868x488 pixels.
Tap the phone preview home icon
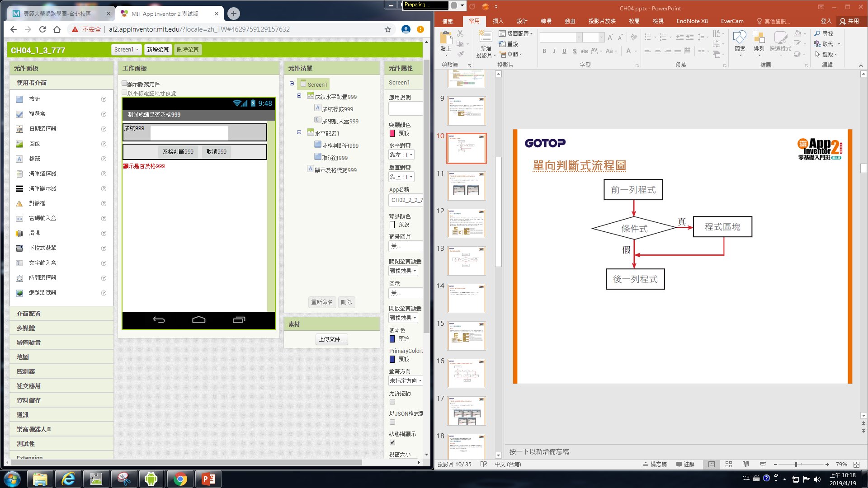(x=199, y=320)
